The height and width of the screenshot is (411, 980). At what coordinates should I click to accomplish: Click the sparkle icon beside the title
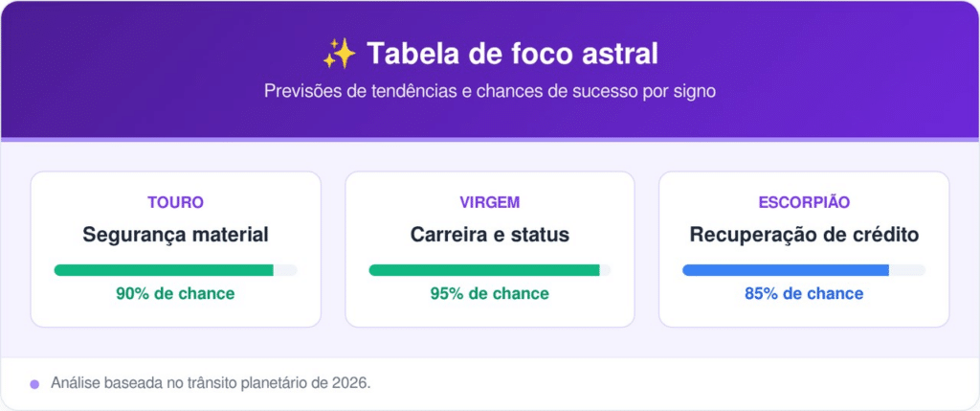click(339, 54)
